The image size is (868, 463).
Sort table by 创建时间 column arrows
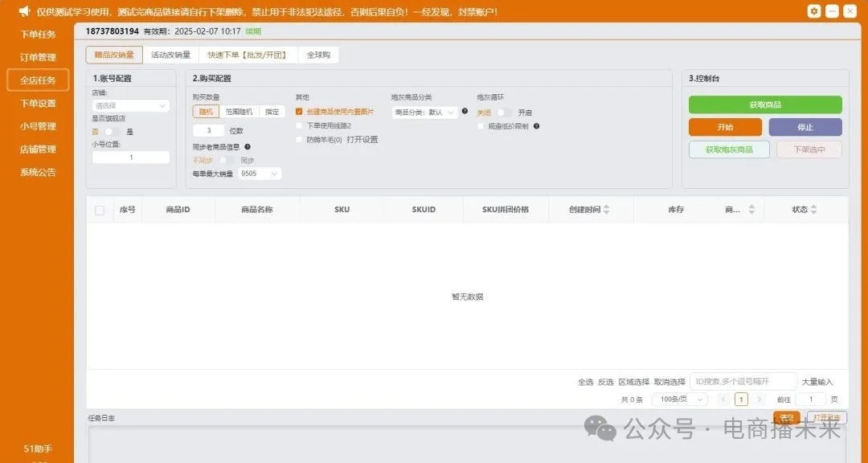pyautogui.click(x=606, y=210)
